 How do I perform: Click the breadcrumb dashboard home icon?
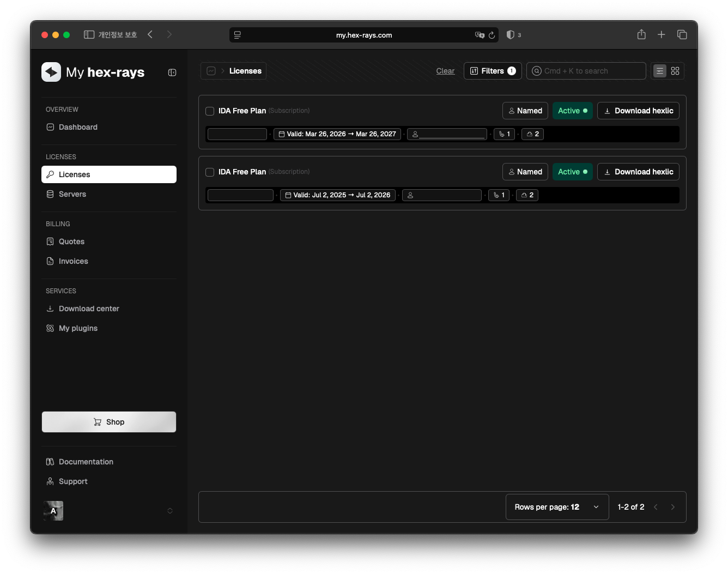click(x=211, y=71)
